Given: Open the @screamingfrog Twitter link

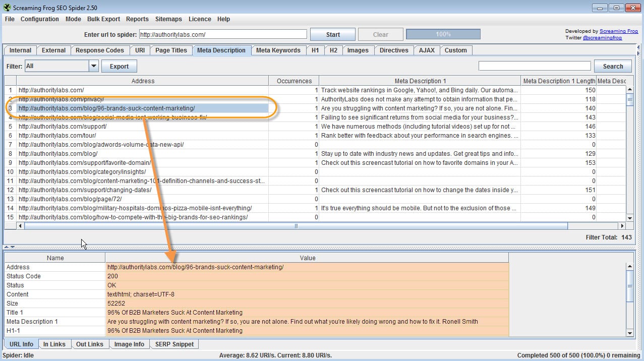Looking at the screenshot, I should coord(602,38).
